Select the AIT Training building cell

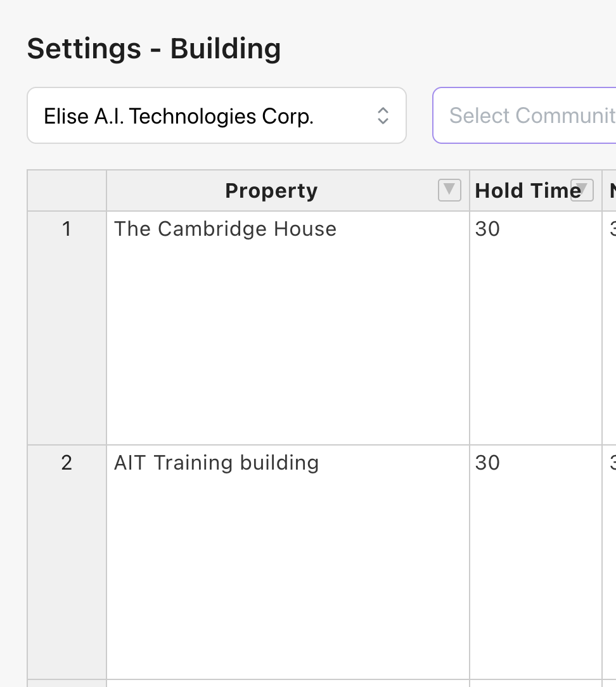[x=288, y=562]
